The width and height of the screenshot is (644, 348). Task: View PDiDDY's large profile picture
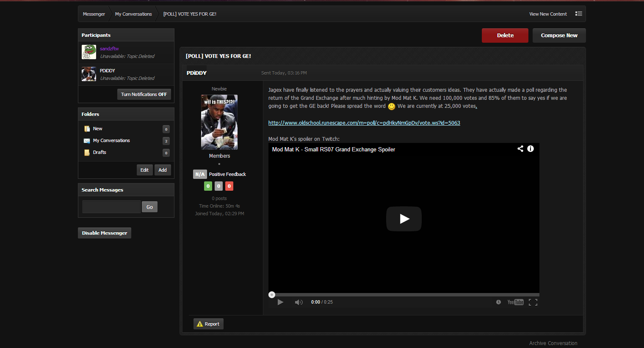pos(219,122)
